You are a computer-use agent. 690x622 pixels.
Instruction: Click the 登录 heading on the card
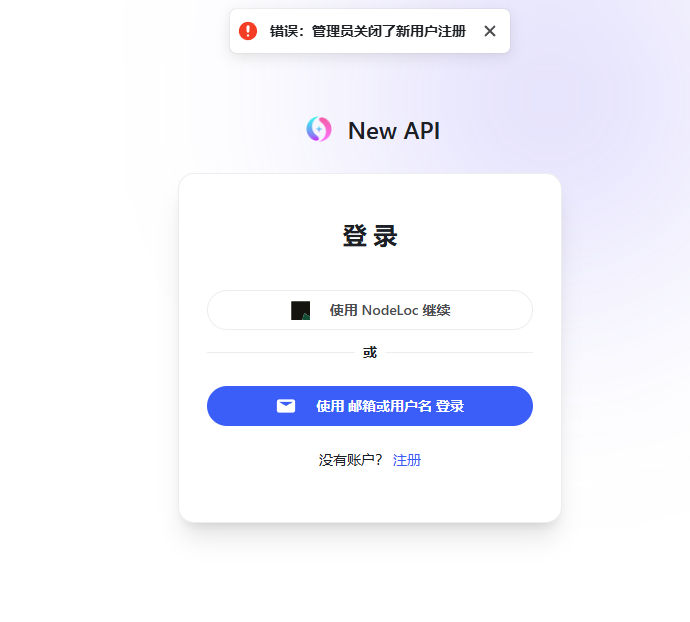tap(370, 236)
